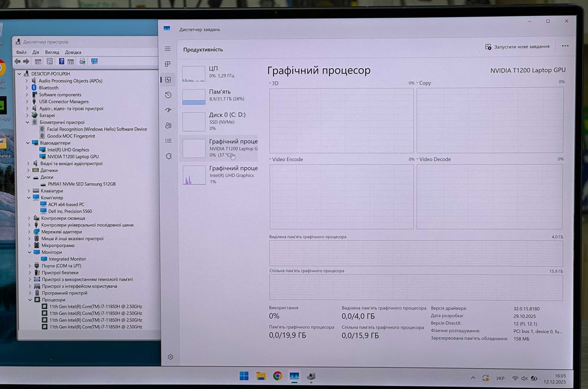This screenshot has height=389, width=588.
Task: Open the 3D graph engine dropdown
Action: click(x=274, y=83)
